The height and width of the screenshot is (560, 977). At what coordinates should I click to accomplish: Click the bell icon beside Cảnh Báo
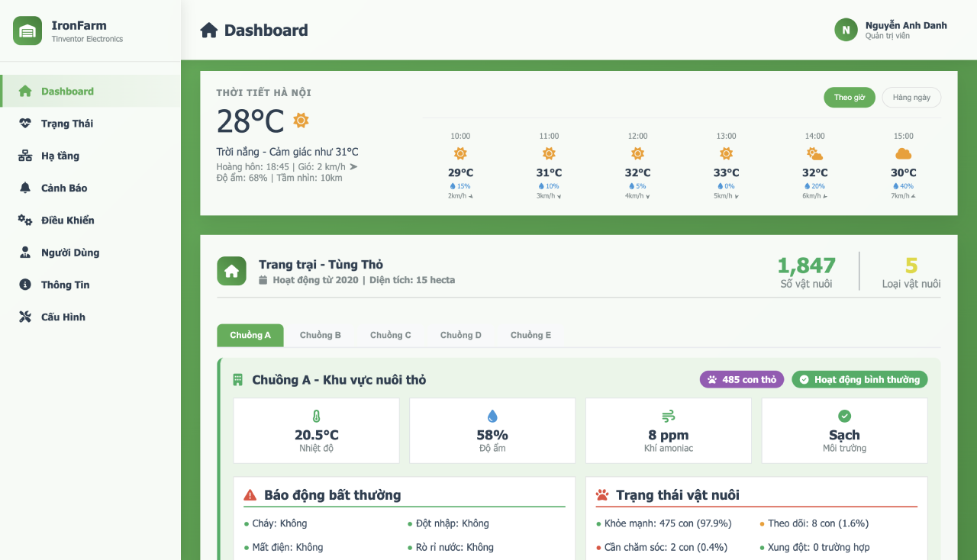click(25, 188)
